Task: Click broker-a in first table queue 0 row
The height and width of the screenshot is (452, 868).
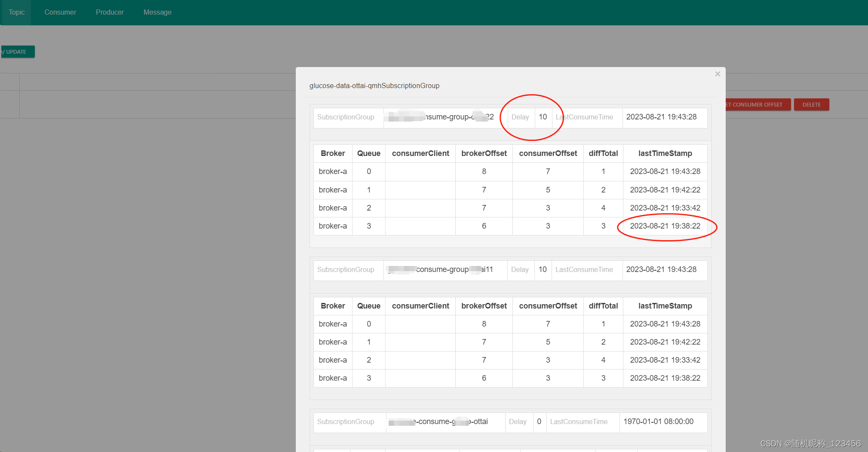Action: (333, 171)
